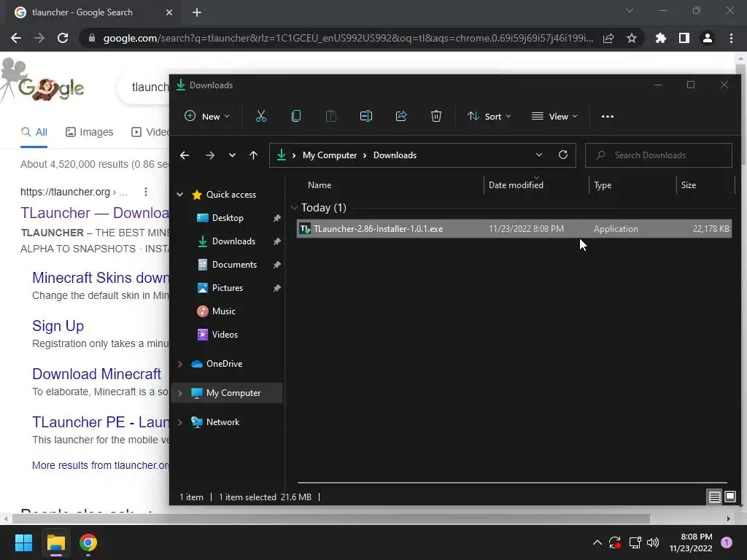Show hidden tray icons chevron
Viewport: 747px width, 560px height.
point(597,542)
